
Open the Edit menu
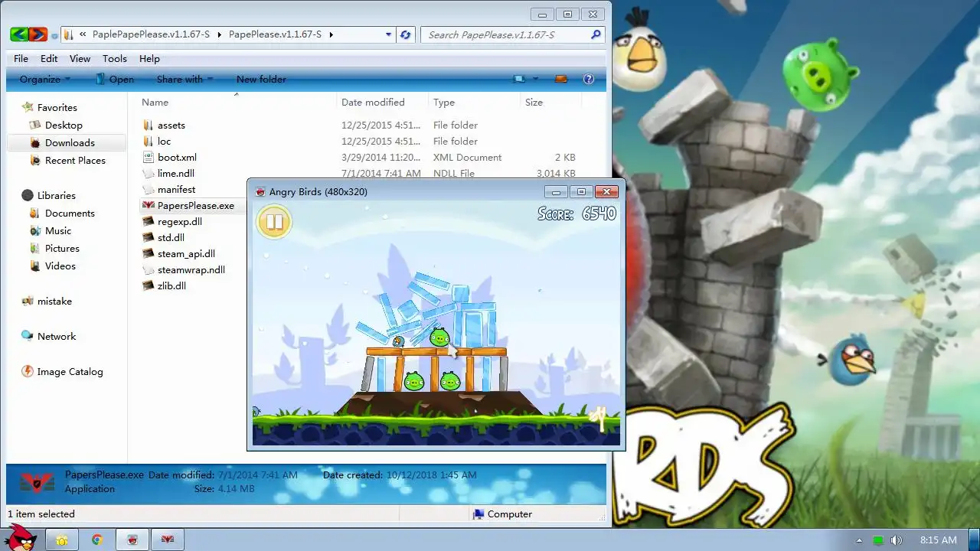point(49,58)
